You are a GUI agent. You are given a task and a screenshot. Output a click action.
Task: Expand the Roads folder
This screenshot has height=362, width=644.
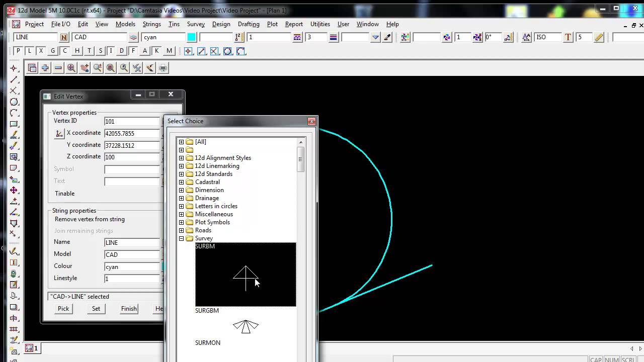click(181, 230)
